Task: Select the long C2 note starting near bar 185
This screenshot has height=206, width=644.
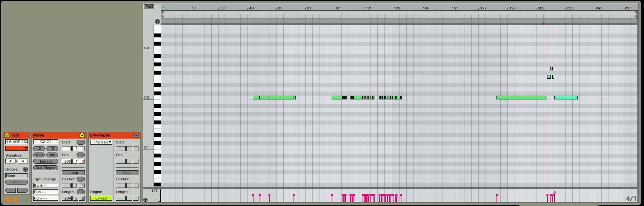Action: pos(522,98)
